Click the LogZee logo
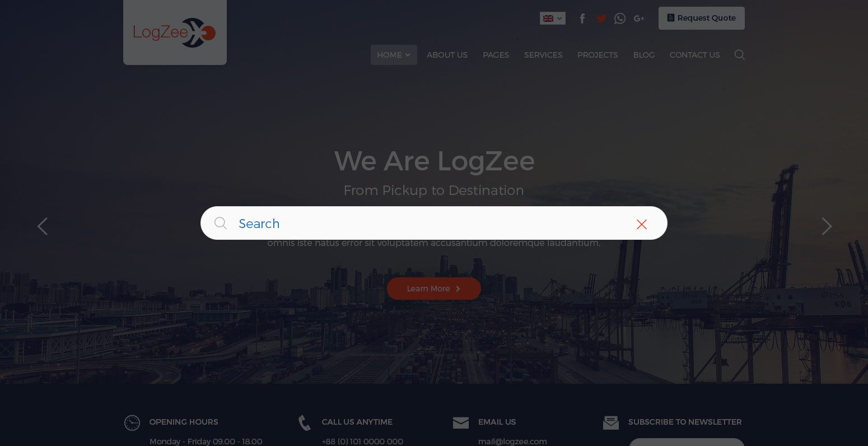This screenshot has height=446, width=868. tap(175, 32)
